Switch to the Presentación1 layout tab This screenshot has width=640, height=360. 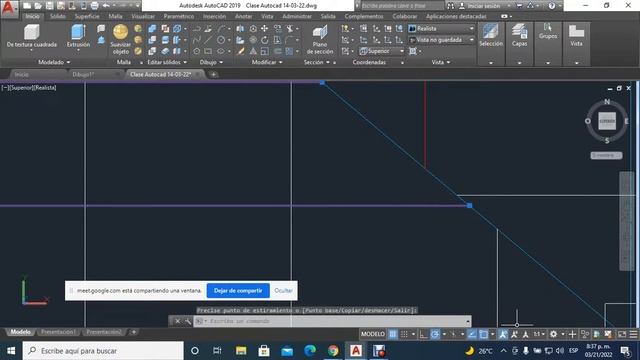[58, 332]
